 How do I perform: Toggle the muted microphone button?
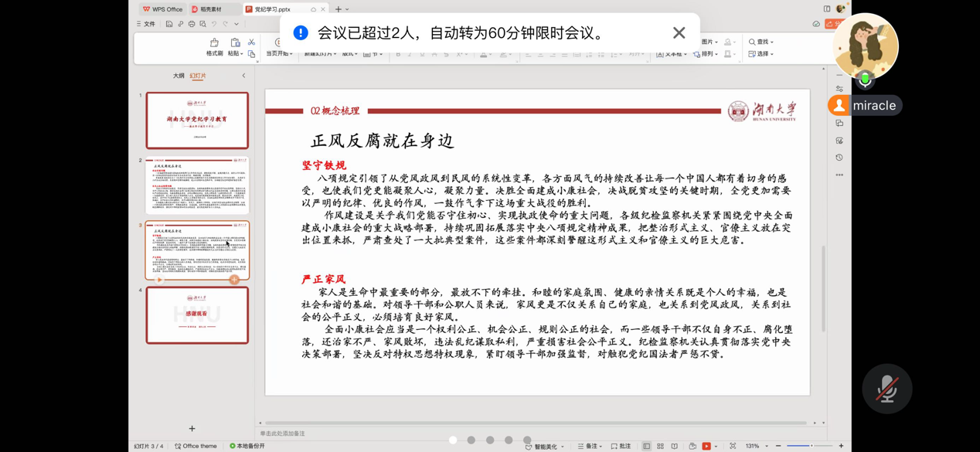(886, 389)
